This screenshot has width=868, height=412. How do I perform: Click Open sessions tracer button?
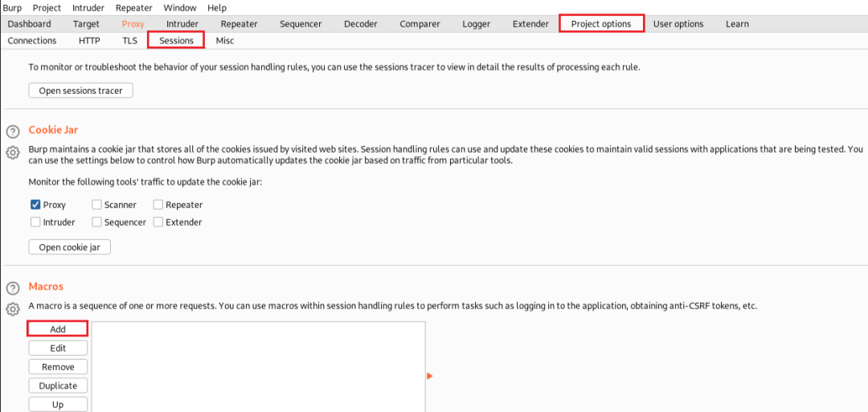pos(81,91)
